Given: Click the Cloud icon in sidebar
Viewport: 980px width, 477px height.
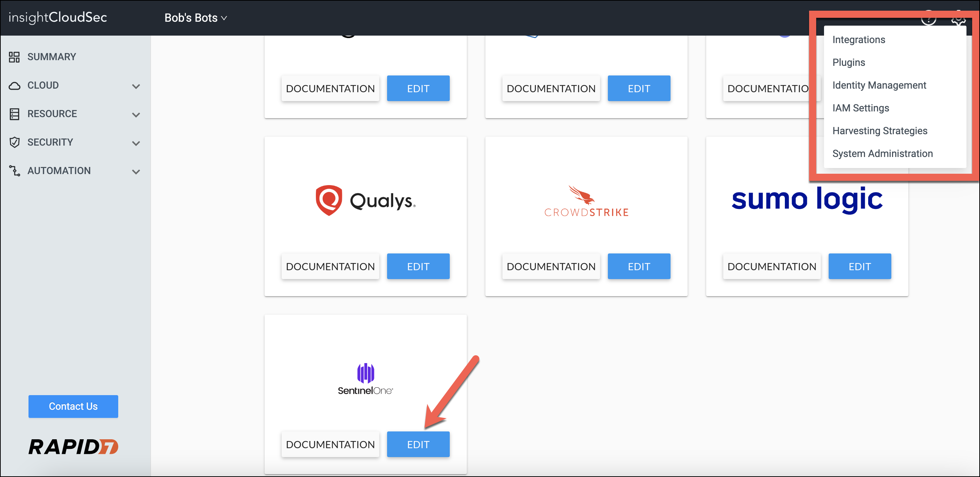Looking at the screenshot, I should coord(14,85).
